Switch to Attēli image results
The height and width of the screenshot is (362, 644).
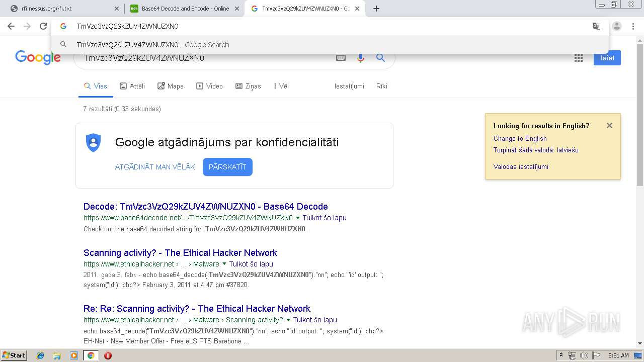132,86
